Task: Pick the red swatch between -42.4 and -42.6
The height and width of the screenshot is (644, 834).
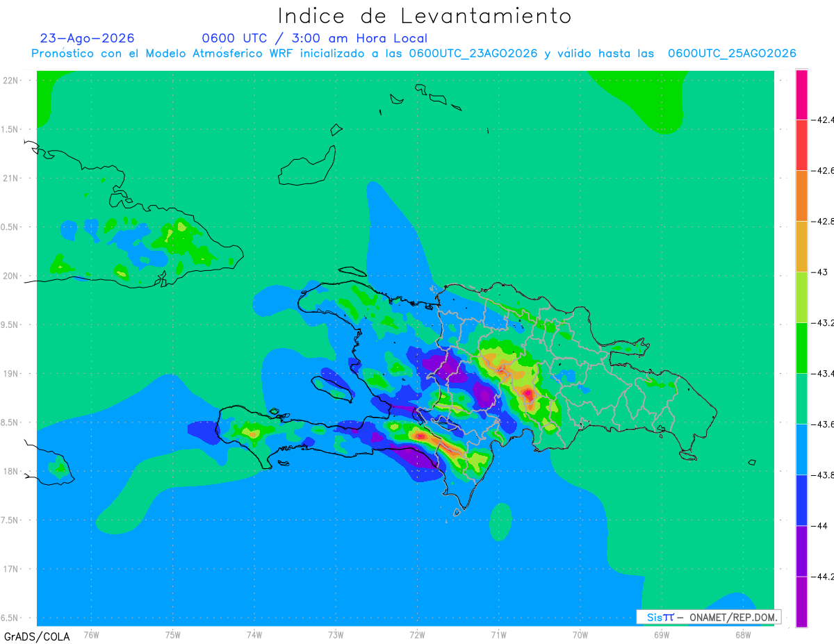Action: tap(801, 145)
